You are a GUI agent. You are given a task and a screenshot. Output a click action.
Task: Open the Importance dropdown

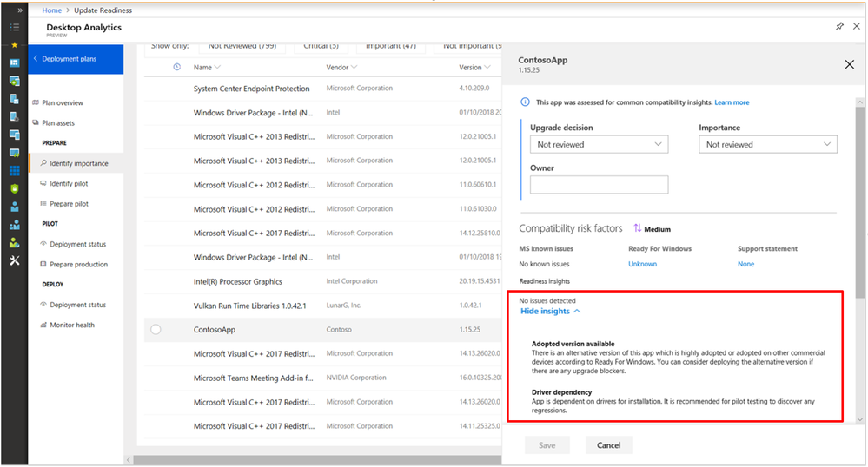coord(767,145)
